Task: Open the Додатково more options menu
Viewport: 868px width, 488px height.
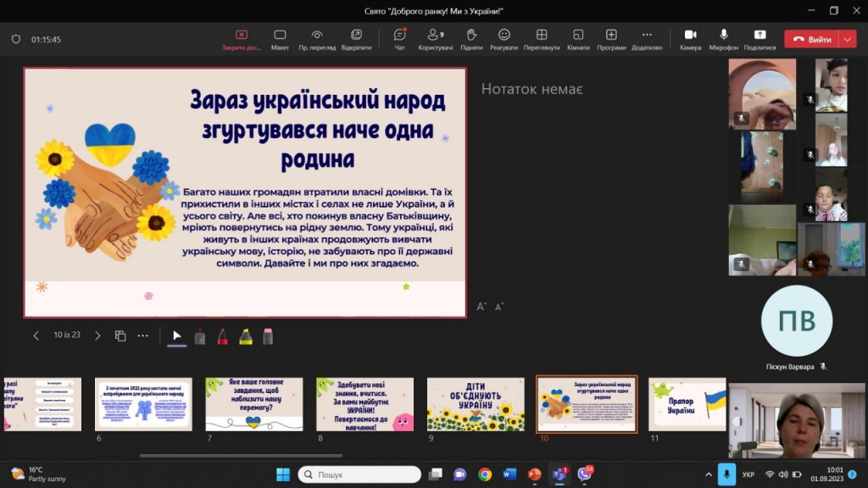Action: point(647,39)
